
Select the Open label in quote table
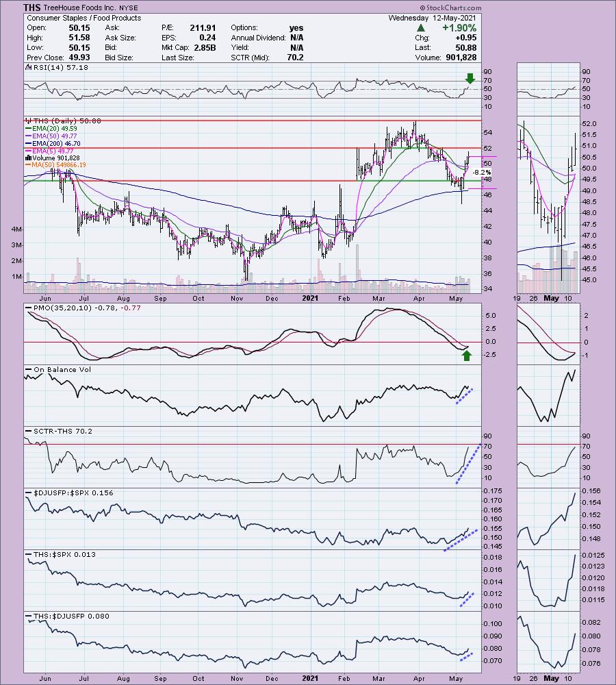point(36,27)
